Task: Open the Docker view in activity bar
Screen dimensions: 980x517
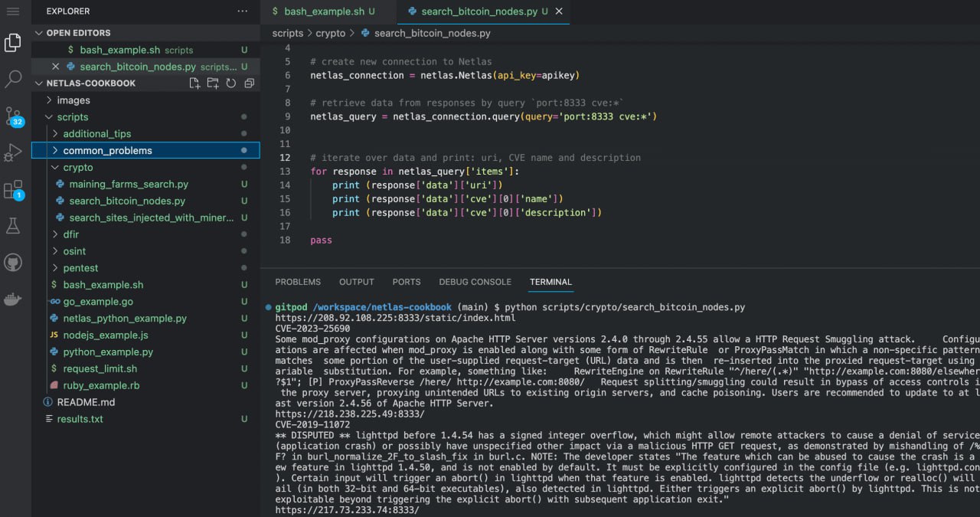Action: (x=13, y=299)
